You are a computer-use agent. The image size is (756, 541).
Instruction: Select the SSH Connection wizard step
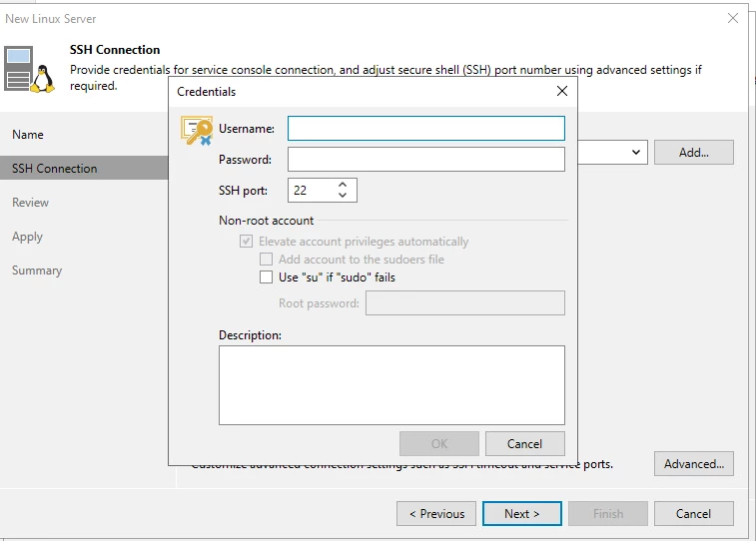[x=55, y=169]
